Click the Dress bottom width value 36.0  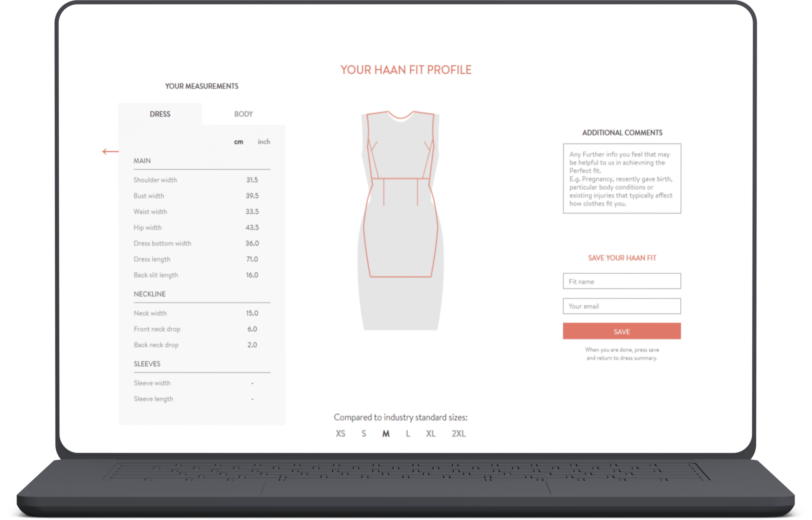click(252, 244)
